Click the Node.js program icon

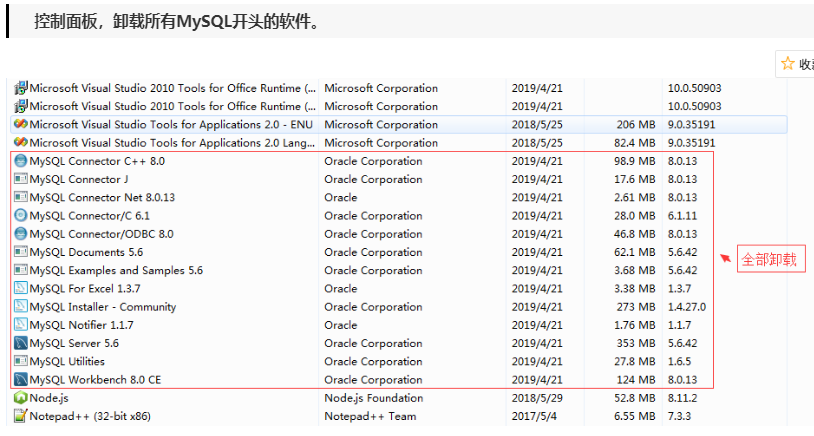pos(21,398)
